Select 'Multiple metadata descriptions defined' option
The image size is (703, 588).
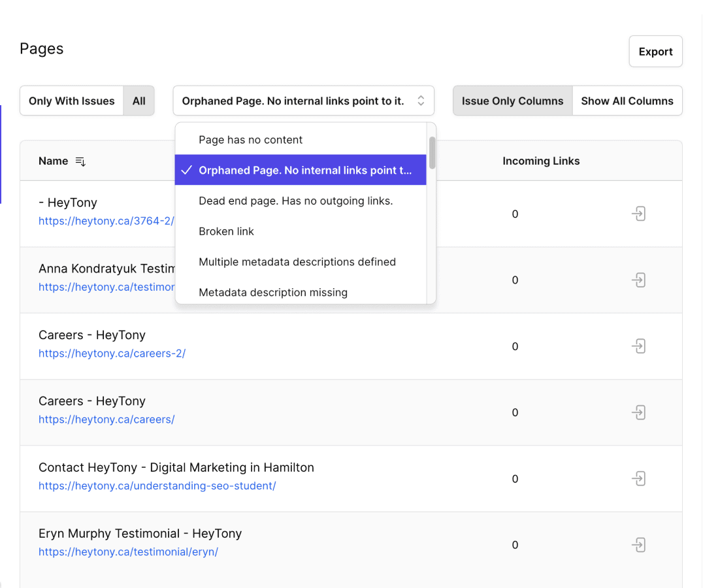tap(297, 262)
